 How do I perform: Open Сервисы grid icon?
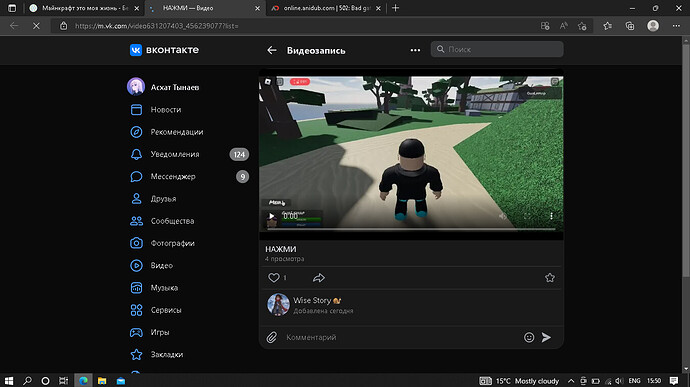click(136, 310)
